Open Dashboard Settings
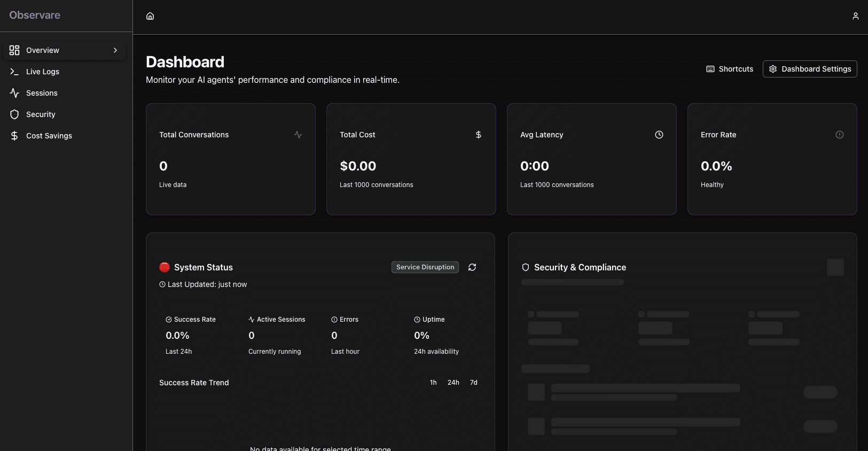Viewport: 868px width, 451px height. [x=810, y=69]
